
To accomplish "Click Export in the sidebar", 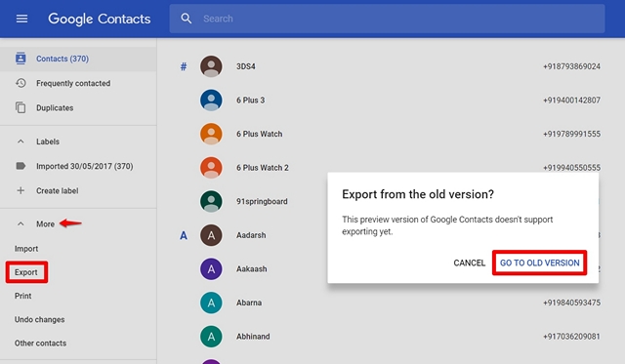I will point(26,272).
